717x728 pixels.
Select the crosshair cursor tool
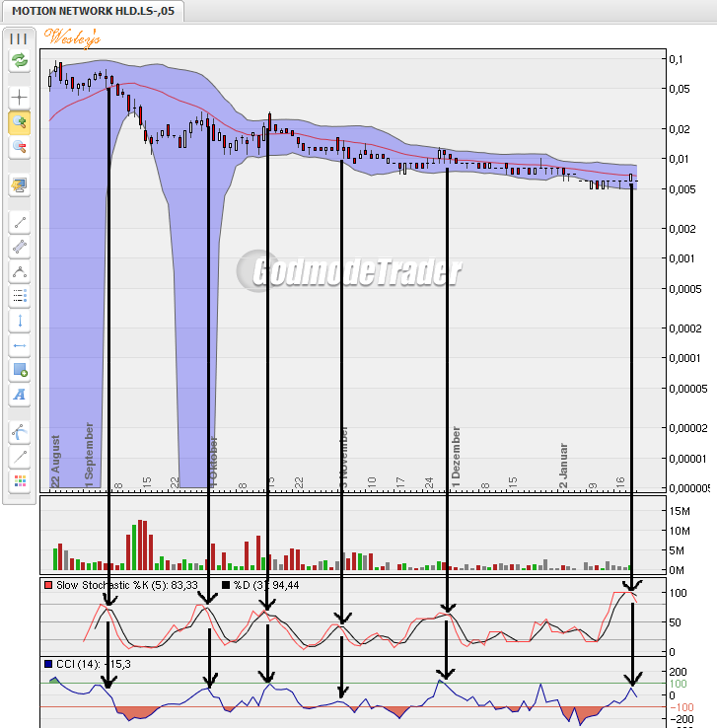19,98
